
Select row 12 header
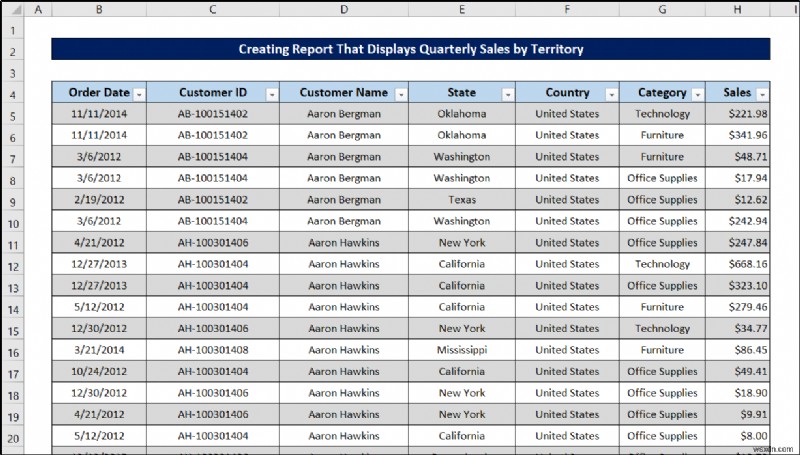point(13,266)
